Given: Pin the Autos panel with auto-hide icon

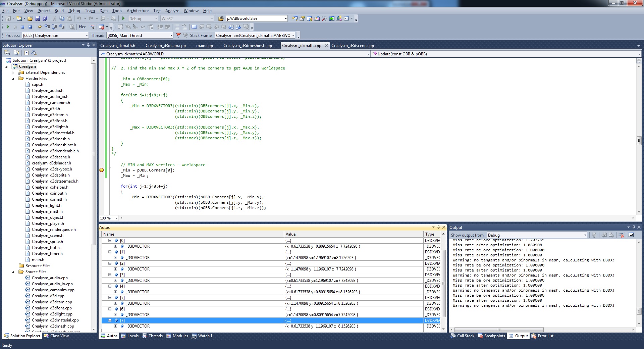Looking at the screenshot, I should point(438,227).
